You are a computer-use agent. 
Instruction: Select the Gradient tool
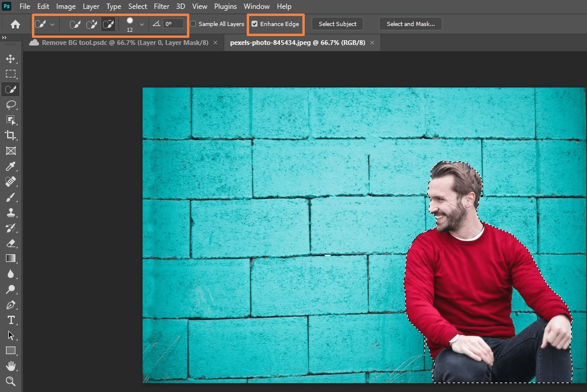click(10, 258)
